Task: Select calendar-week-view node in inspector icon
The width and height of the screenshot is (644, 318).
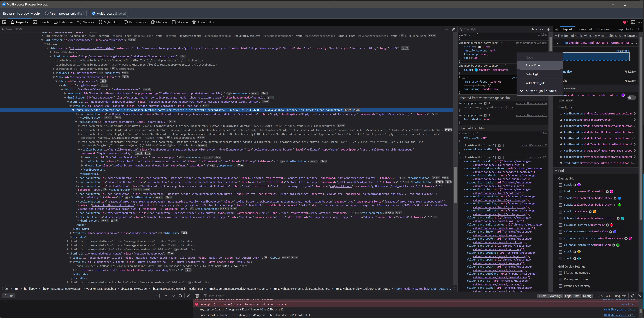Action: click(611, 232)
